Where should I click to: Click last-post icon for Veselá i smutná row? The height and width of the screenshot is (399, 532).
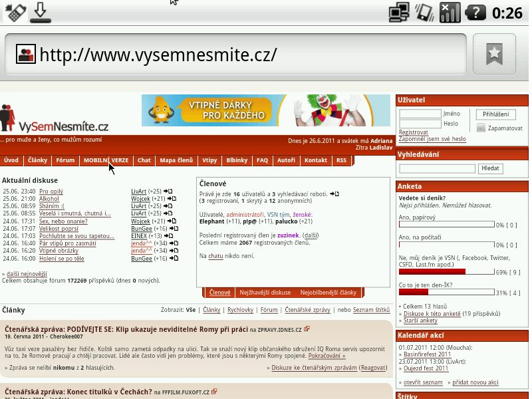168,213
